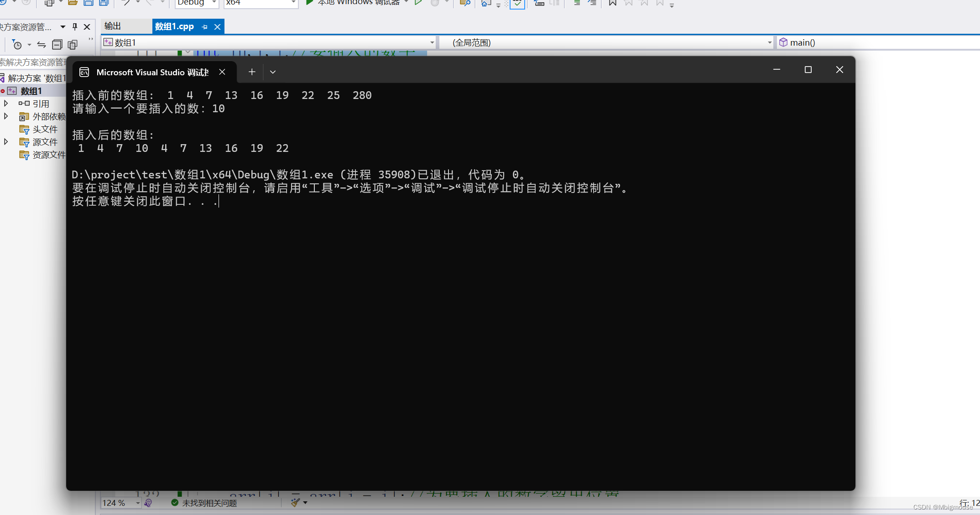This screenshot has height=515, width=980.
Task: Switch to the 输出 tab
Action: click(113, 26)
